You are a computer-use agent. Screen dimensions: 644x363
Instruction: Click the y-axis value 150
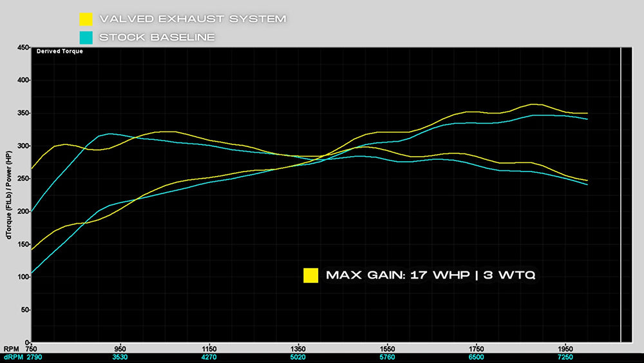[23, 244]
